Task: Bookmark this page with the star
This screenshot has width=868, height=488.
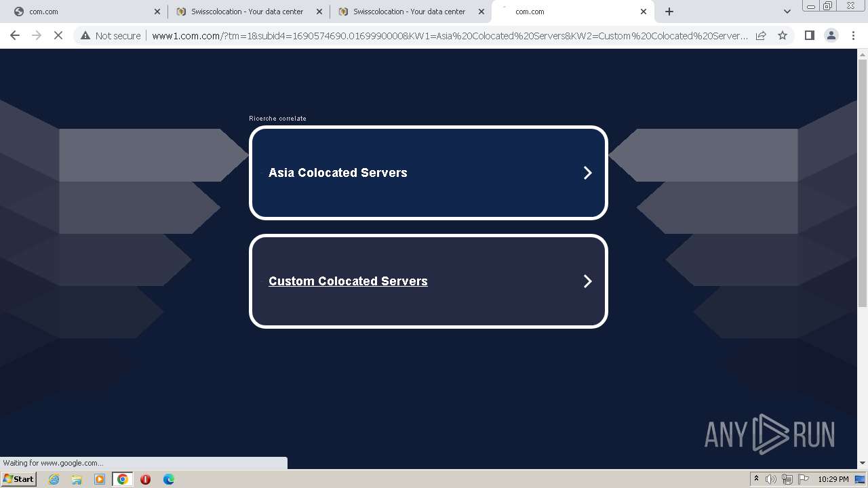Action: click(x=783, y=35)
